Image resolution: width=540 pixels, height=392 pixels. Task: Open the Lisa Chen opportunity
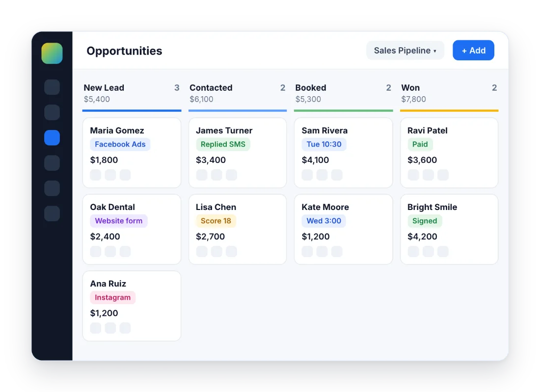pos(238,229)
